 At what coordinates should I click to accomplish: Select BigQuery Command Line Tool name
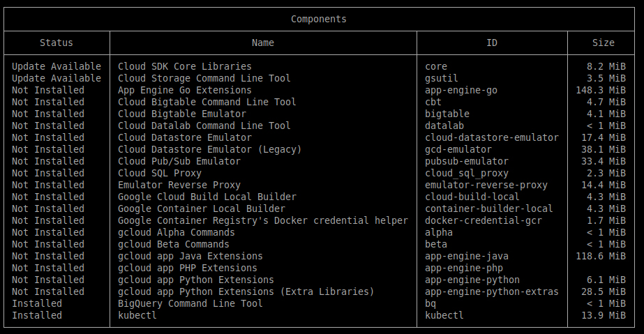tap(190, 303)
